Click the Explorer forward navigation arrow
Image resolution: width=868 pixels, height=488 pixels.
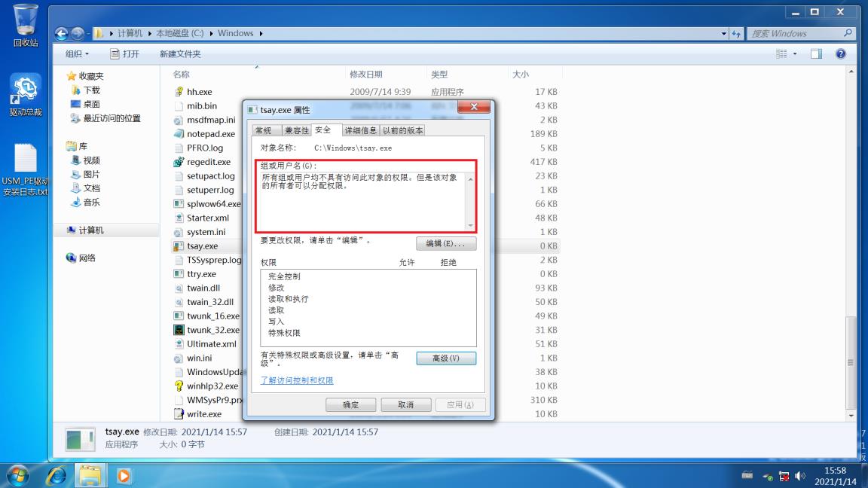tap(78, 34)
